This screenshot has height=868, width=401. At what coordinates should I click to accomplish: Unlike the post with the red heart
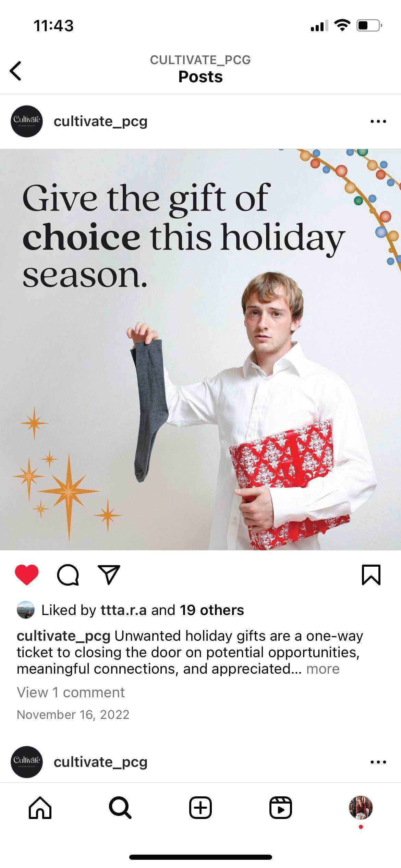(27, 575)
